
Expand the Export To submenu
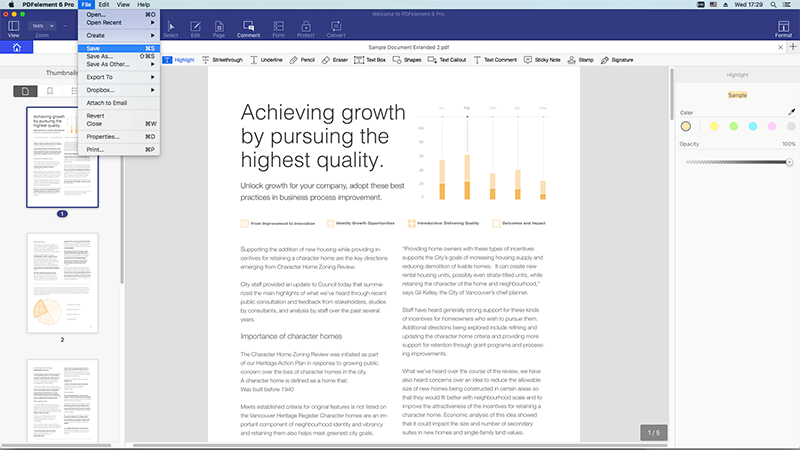(x=119, y=77)
